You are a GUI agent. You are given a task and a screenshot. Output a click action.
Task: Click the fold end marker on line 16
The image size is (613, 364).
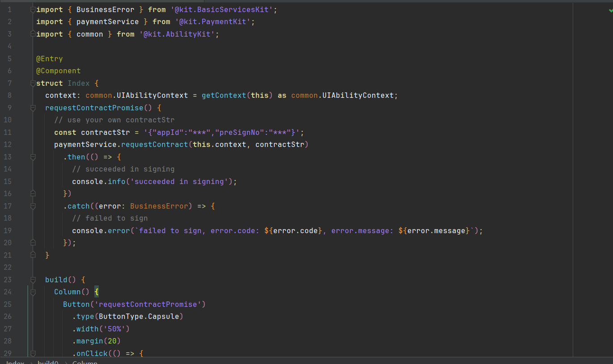coord(33,193)
